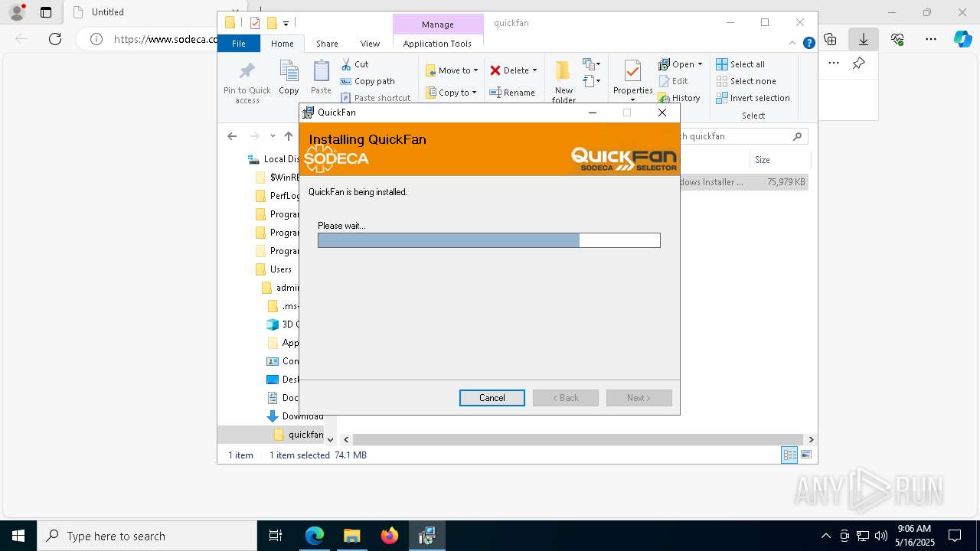The image size is (980, 551).
Task: Click the Copy icon in the ribbon
Action: click(x=289, y=72)
